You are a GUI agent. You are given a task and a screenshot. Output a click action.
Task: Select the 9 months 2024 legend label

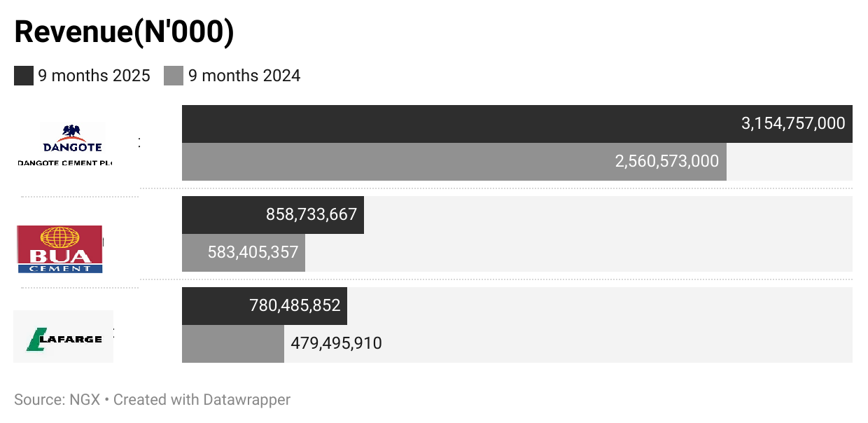coord(244,76)
